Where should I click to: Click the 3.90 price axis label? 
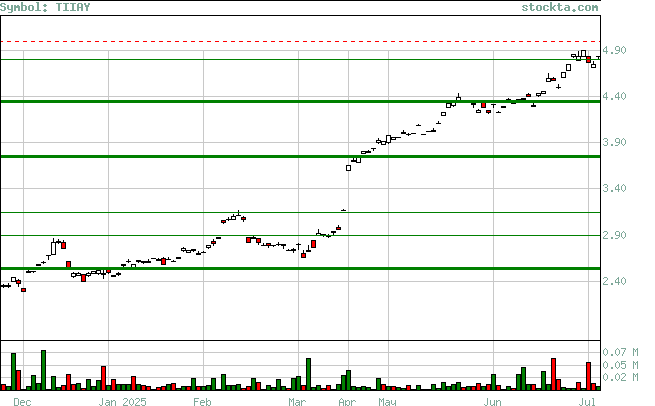pyautogui.click(x=614, y=142)
